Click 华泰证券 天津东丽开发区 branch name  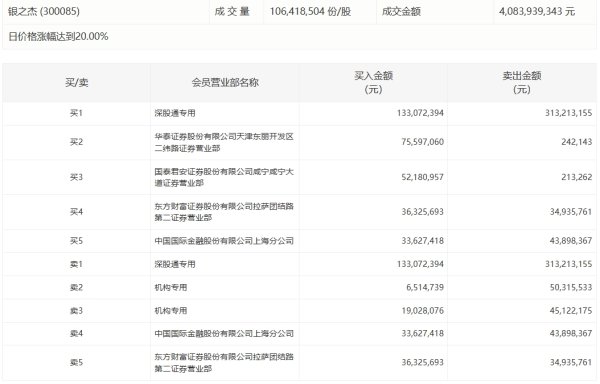pos(224,142)
